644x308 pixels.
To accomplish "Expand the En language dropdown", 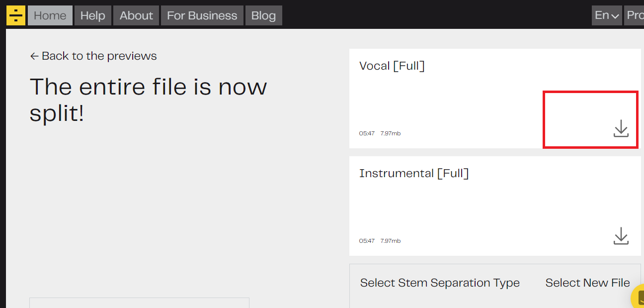I will pos(607,15).
